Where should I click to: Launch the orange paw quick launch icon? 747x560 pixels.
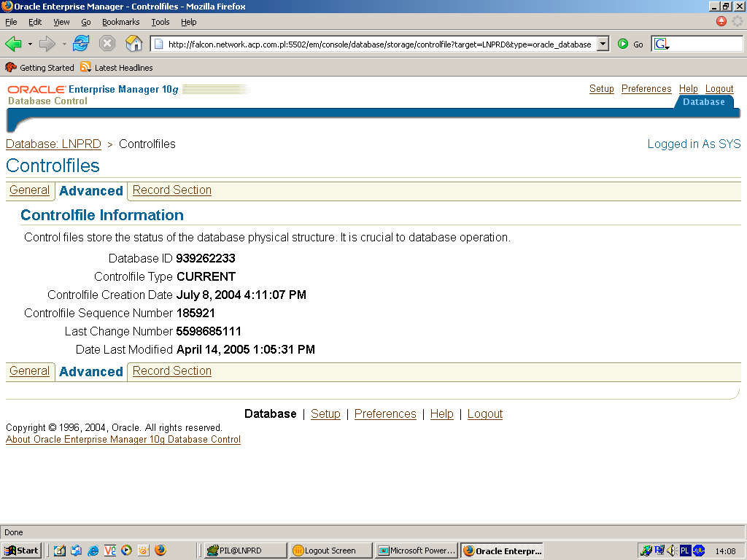(x=144, y=551)
